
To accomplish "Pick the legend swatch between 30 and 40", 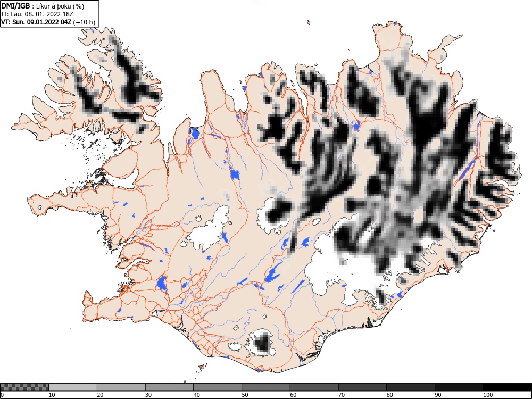I will click(x=169, y=387).
